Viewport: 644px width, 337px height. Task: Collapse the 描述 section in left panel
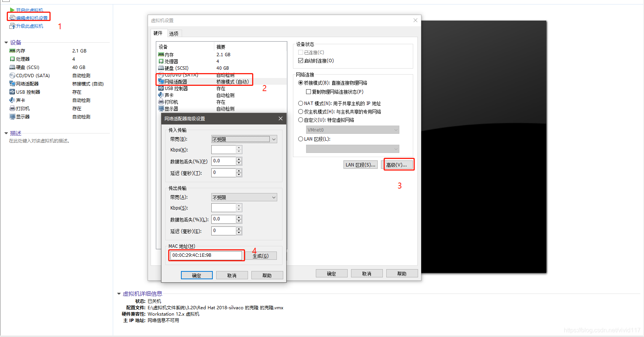tap(6, 133)
